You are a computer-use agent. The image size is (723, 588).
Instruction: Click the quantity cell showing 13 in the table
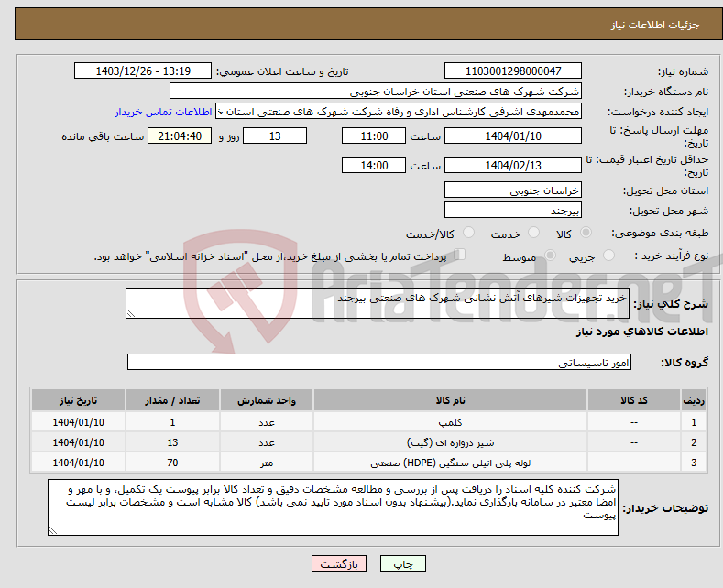coord(172,442)
